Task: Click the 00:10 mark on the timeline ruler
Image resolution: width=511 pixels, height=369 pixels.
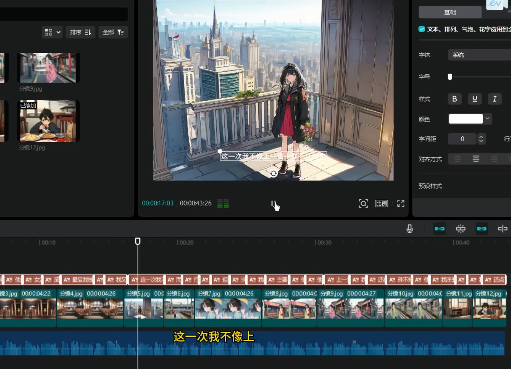Action: [x=47, y=243]
